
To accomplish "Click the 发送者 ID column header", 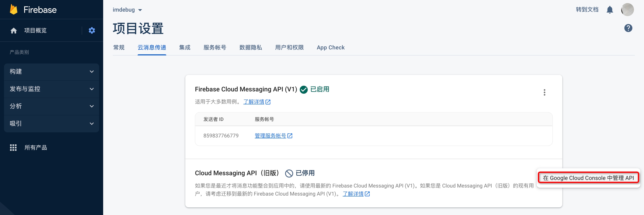I will (x=213, y=119).
